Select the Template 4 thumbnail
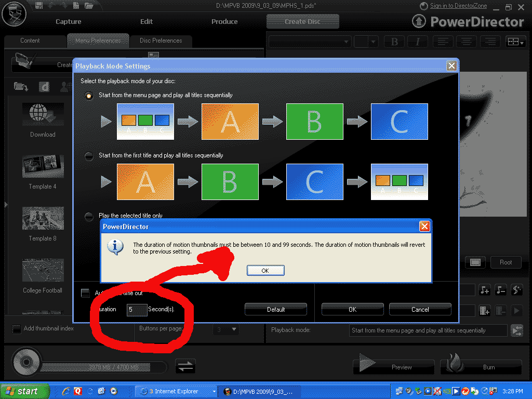 [x=43, y=166]
